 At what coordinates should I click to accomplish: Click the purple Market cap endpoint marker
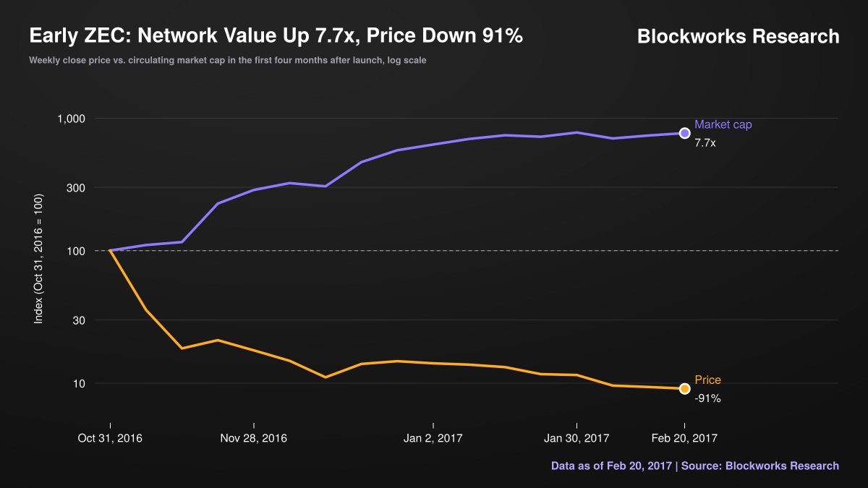pyautogui.click(x=684, y=133)
